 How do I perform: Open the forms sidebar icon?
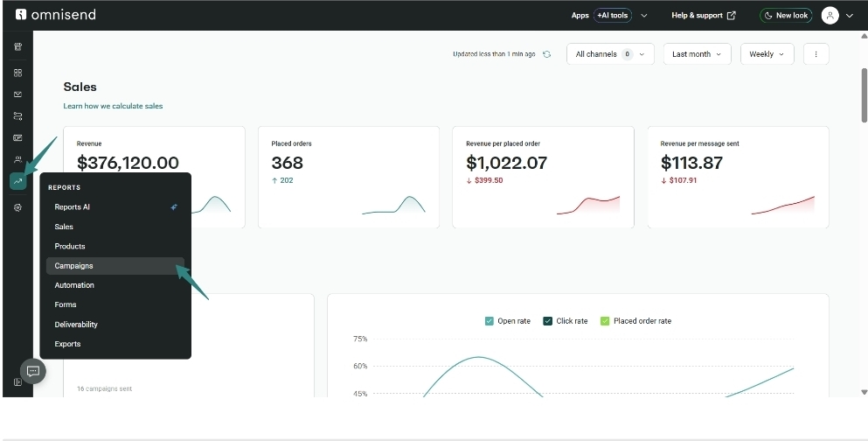pos(17,137)
